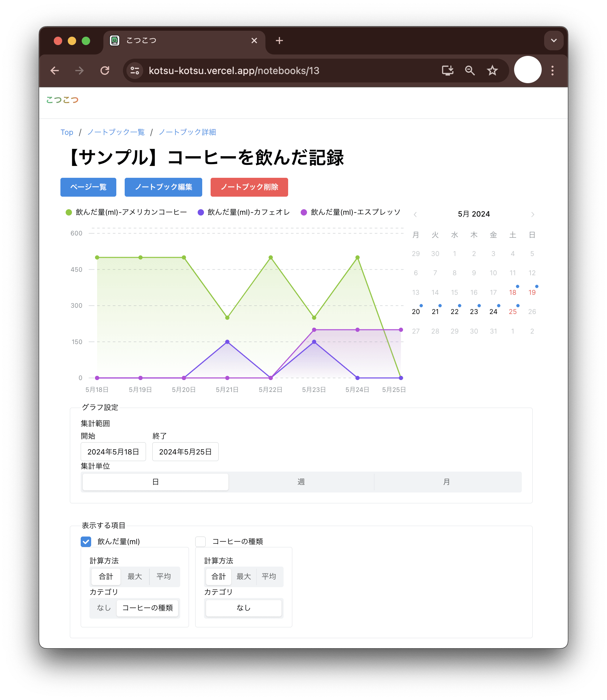
Task: Check the コーヒーの種類 checkbox
Action: (x=200, y=542)
